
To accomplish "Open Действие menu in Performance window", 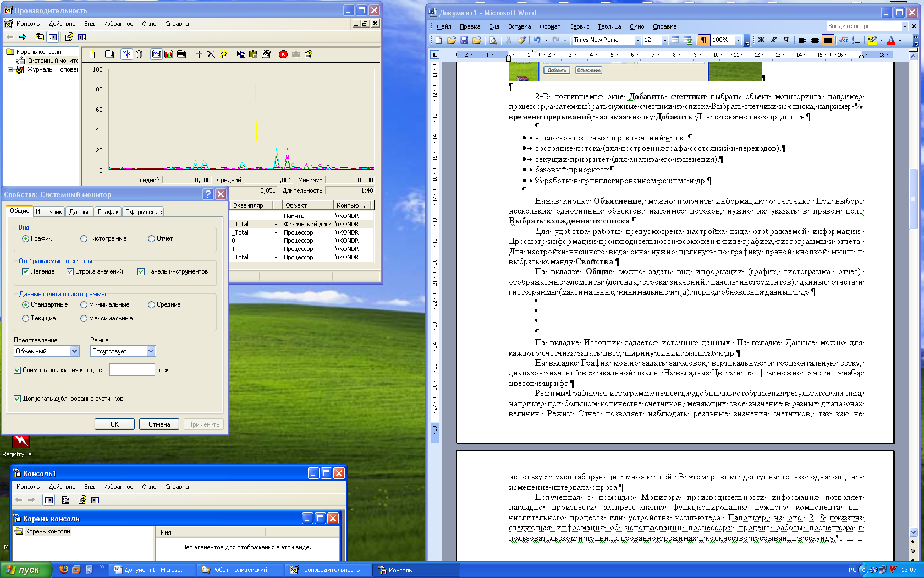I will tap(62, 24).
